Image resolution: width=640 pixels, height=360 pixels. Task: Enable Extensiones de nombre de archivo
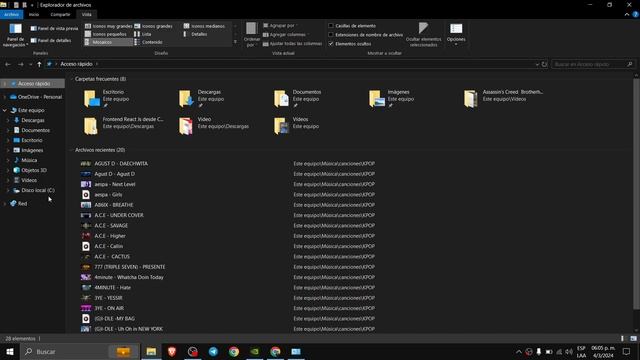coord(331,35)
